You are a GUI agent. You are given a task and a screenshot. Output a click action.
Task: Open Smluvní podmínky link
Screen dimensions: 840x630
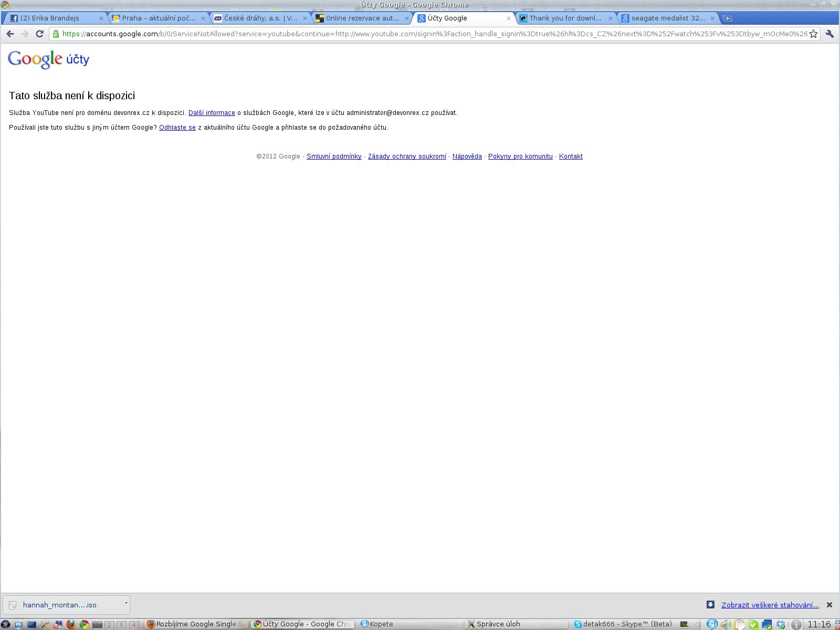(334, 156)
